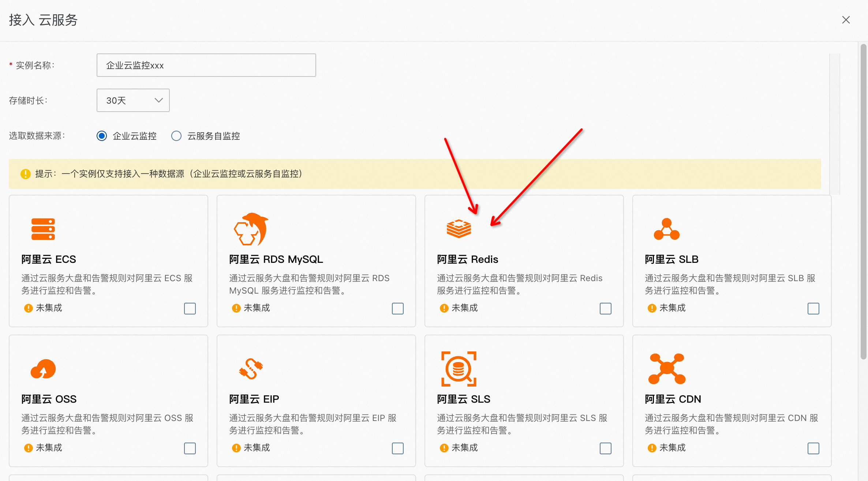Click the 未集成 status icon on the EIP card
Viewport: 868px width, 481px height.
point(236,448)
